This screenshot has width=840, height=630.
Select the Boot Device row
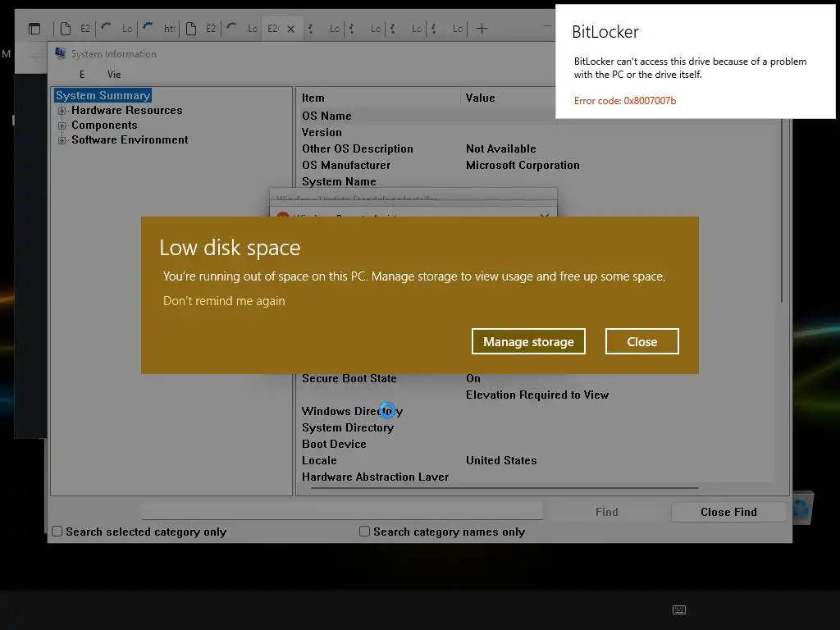tap(538, 444)
